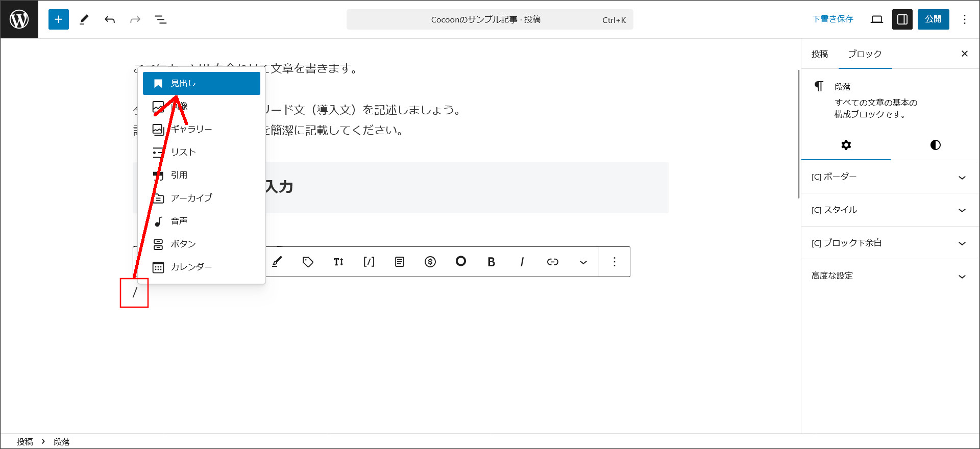Click the sidebar scrollbar
Screen dimensions: 980x449
coord(799,134)
